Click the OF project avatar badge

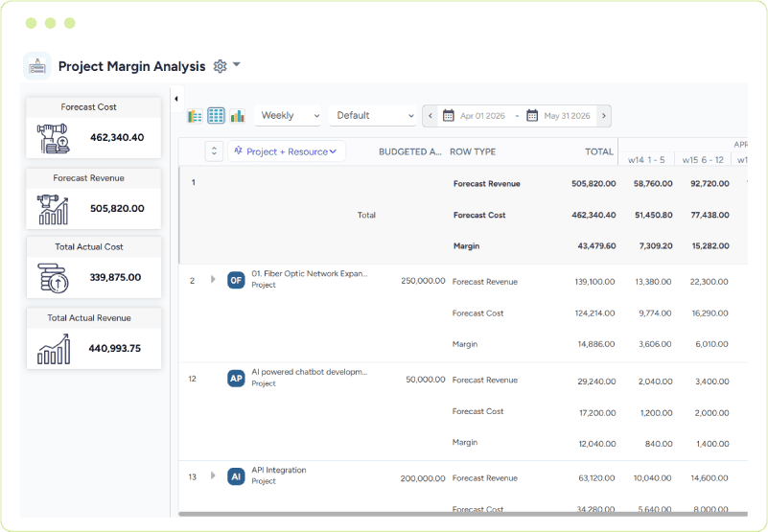[x=236, y=280]
